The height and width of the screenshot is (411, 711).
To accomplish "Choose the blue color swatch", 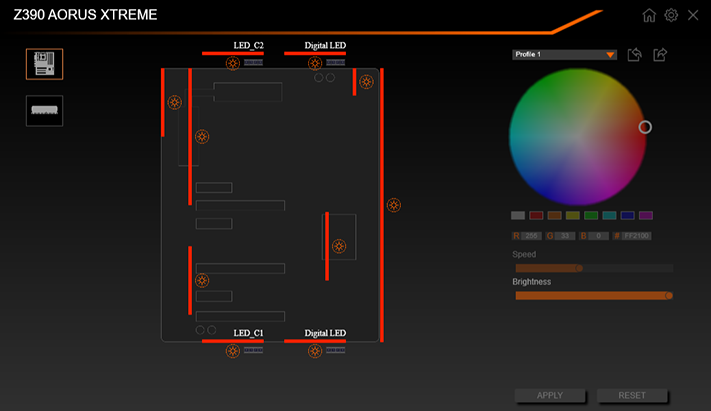I will [x=628, y=215].
